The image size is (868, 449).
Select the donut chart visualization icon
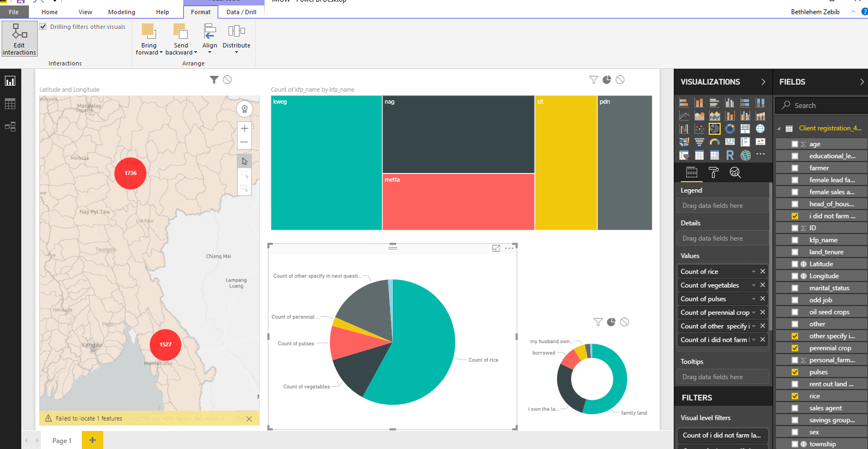coord(730,129)
